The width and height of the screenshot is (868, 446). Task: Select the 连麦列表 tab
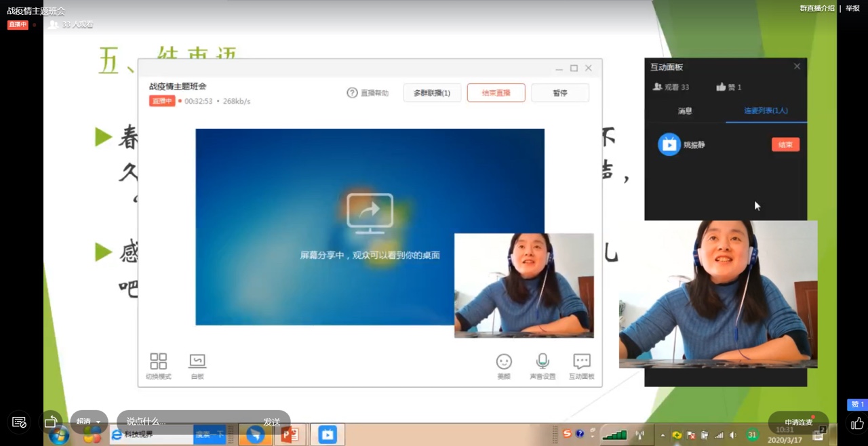(x=766, y=110)
